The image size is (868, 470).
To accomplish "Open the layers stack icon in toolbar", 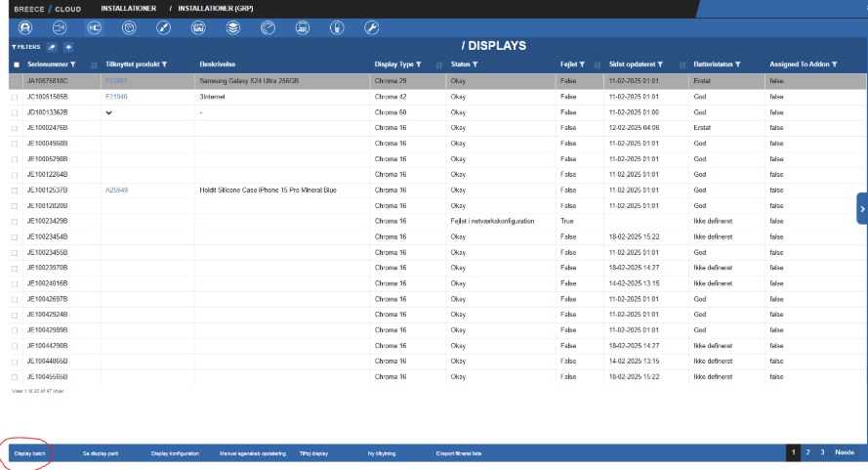I will 232,27.
